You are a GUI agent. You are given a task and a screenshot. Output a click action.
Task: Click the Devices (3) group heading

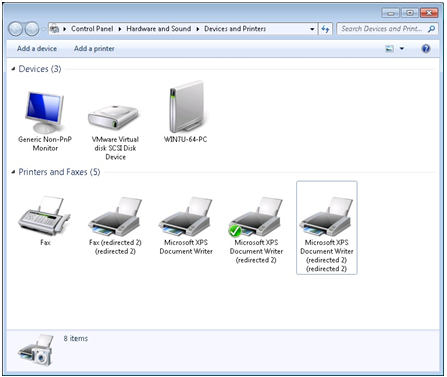point(40,69)
